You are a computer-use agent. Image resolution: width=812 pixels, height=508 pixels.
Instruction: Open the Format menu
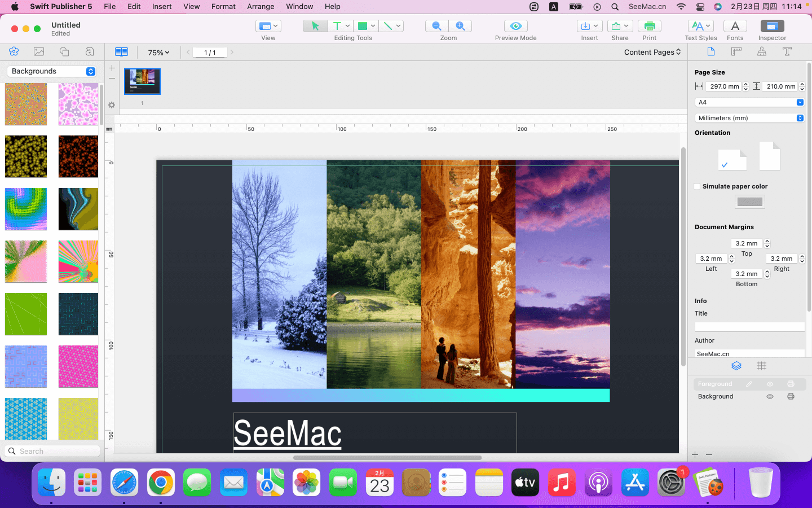223,6
